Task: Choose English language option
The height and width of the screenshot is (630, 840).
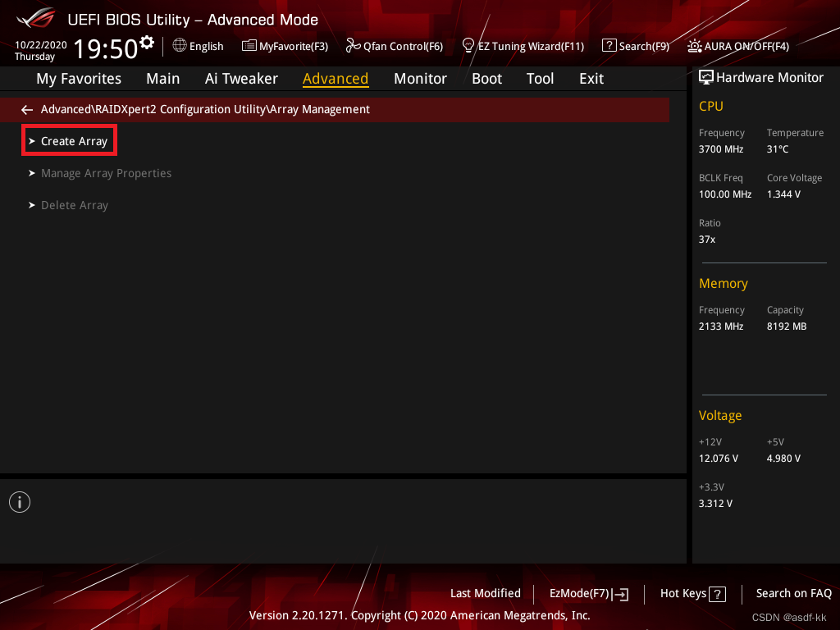Action: coord(206,47)
